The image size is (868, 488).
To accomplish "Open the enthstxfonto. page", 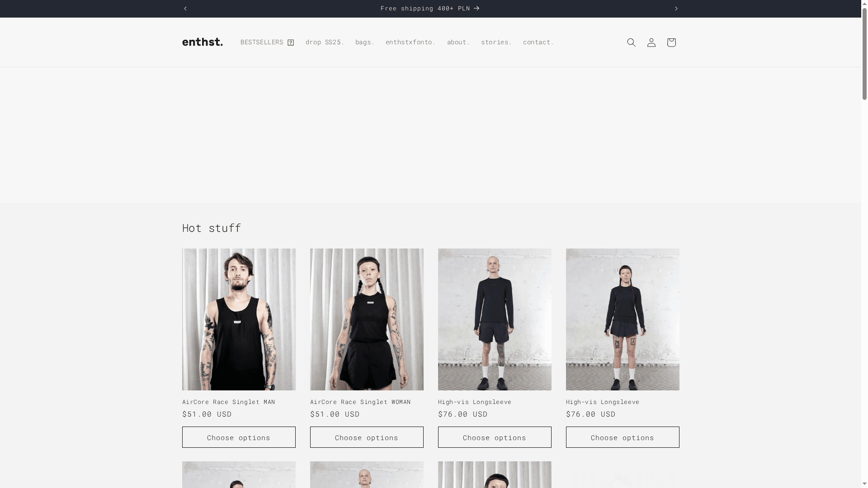I will pyautogui.click(x=410, y=42).
